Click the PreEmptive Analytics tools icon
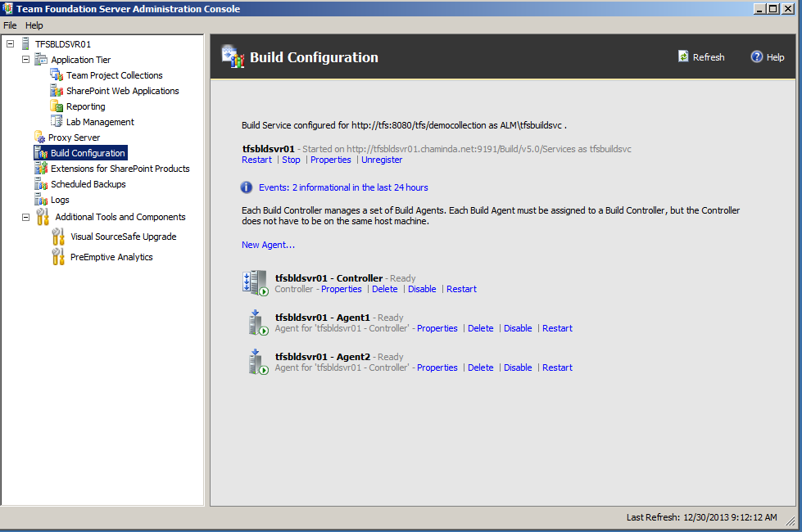802x532 pixels. click(58, 257)
